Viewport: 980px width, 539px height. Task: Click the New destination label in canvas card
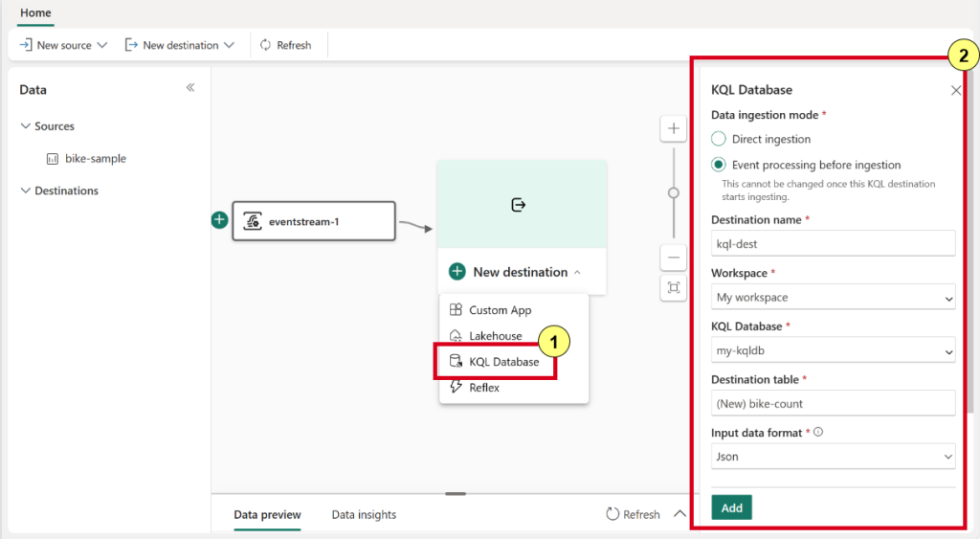pos(520,272)
